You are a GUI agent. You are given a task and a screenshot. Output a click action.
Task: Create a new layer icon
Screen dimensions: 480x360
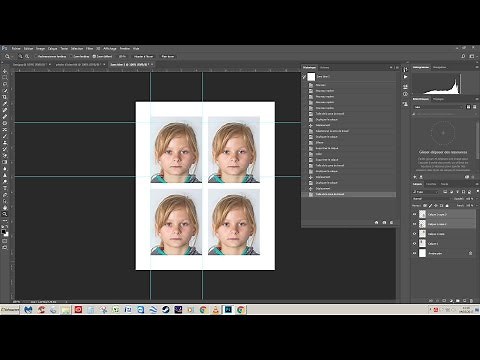click(x=465, y=301)
